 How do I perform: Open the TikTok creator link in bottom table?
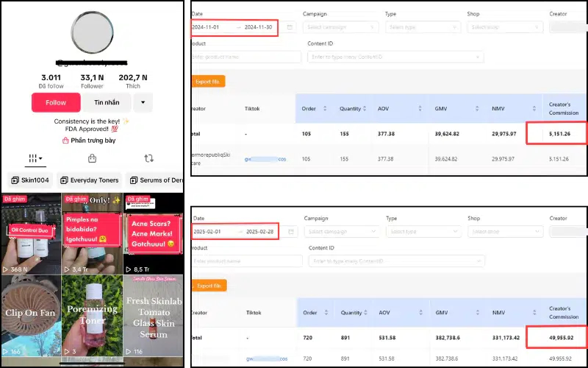[267, 358]
